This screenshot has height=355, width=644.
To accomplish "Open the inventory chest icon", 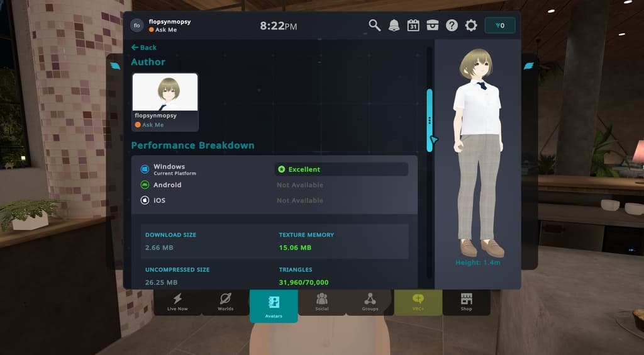I will pyautogui.click(x=433, y=25).
